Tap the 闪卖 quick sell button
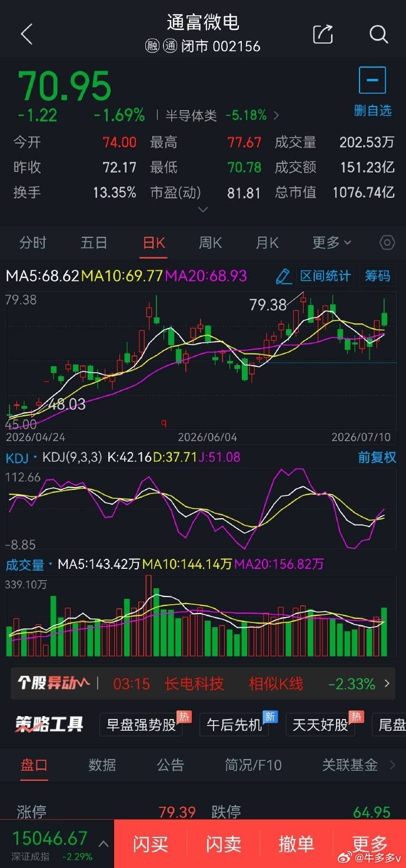The height and width of the screenshot is (868, 406). pyautogui.click(x=223, y=844)
